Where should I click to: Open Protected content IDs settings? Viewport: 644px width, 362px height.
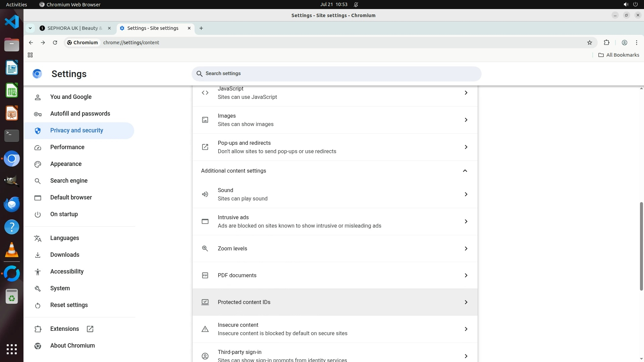[335, 302]
